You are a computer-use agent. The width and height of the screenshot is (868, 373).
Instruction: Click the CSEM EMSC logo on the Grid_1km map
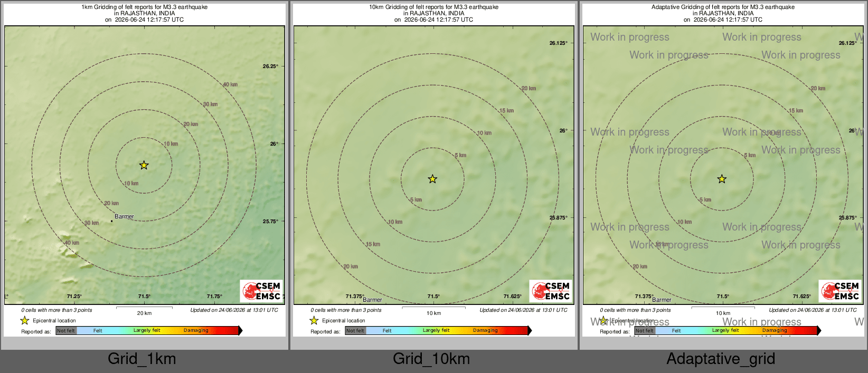coord(262,291)
